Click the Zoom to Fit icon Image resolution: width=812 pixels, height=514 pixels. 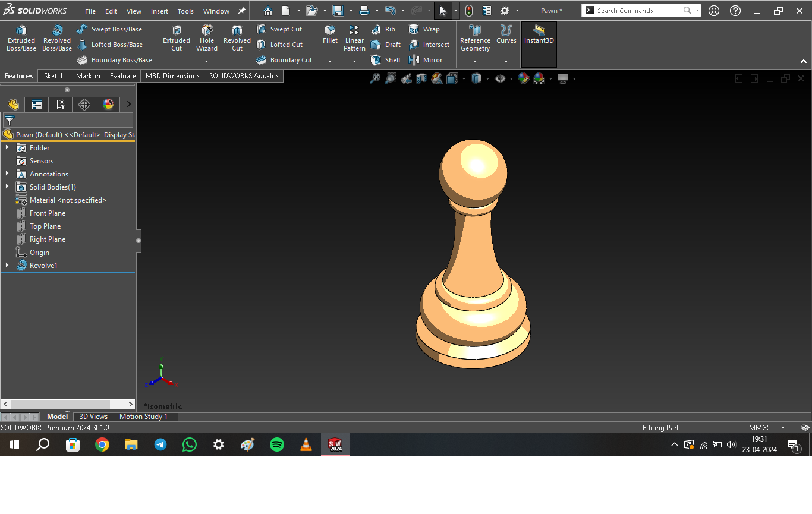tap(375, 78)
